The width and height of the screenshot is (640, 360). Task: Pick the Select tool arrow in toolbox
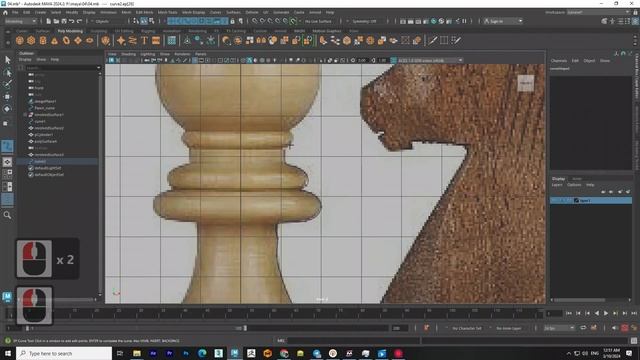7,60
